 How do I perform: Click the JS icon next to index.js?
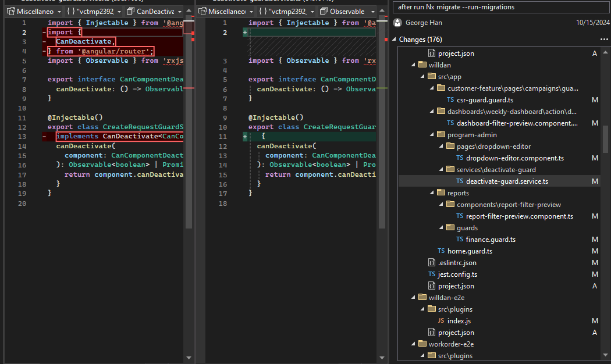tap(441, 321)
